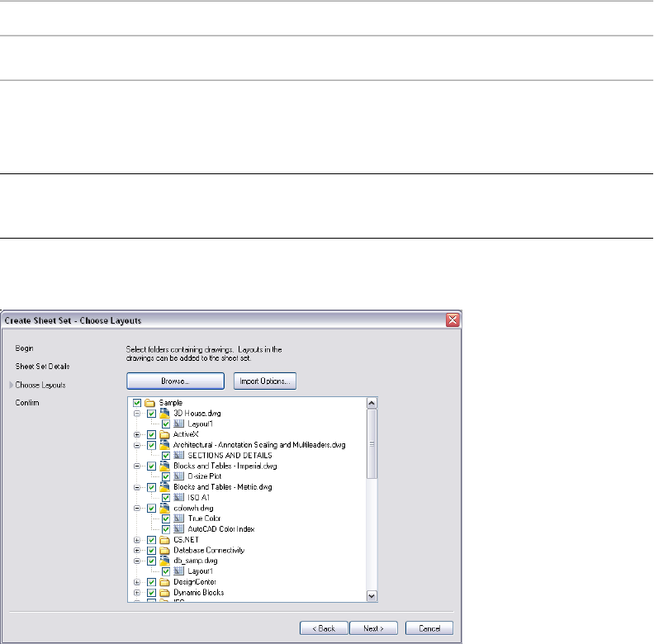654x644 pixels.
Task: Expand the CS.NET folder node
Action: click(x=137, y=540)
